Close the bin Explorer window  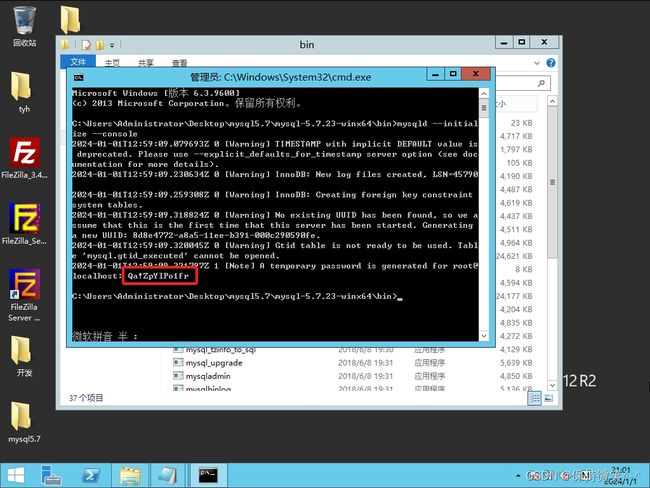pos(544,42)
